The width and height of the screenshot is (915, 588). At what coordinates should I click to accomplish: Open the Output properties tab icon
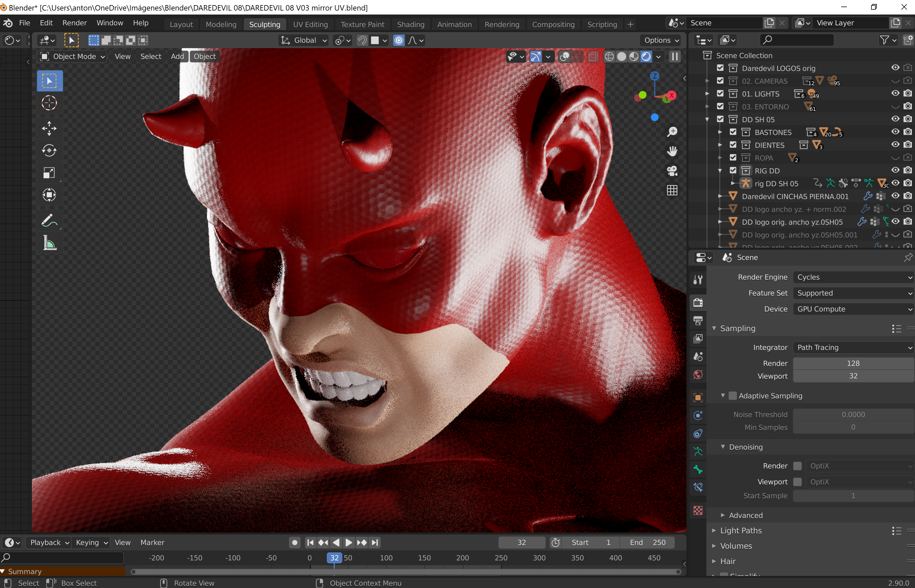698,320
